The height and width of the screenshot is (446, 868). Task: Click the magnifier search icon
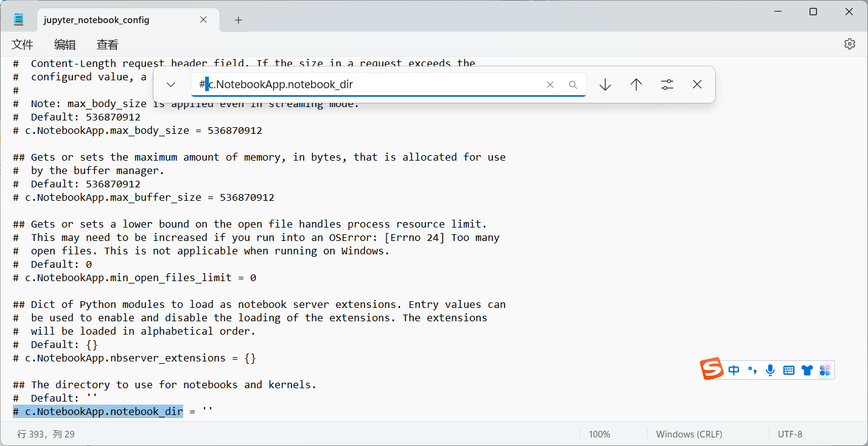tap(573, 85)
